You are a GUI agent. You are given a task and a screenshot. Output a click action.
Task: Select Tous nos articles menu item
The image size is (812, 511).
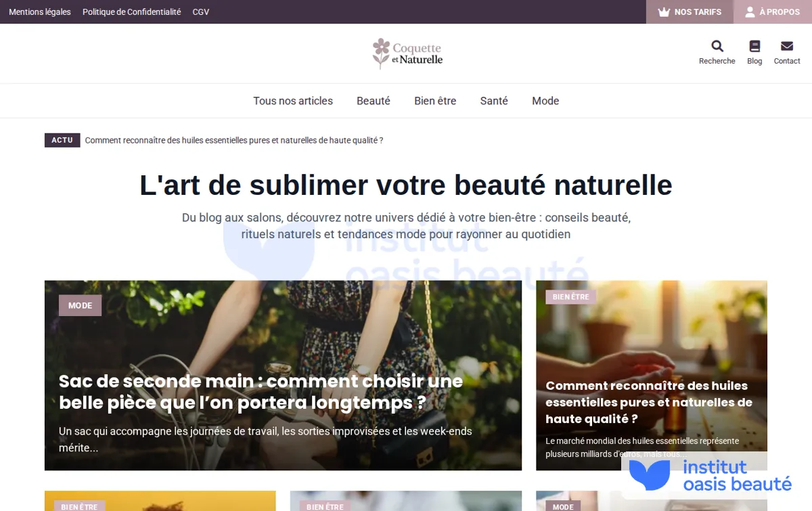click(x=293, y=101)
